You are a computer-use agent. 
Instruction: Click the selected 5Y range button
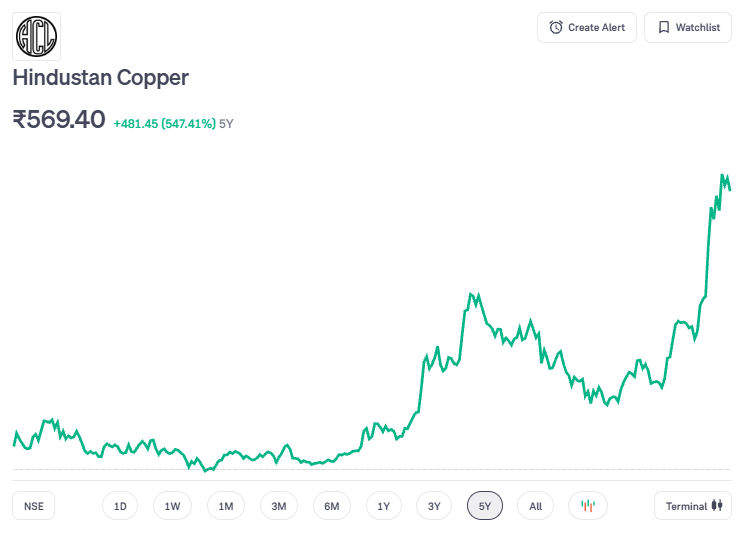pos(485,506)
